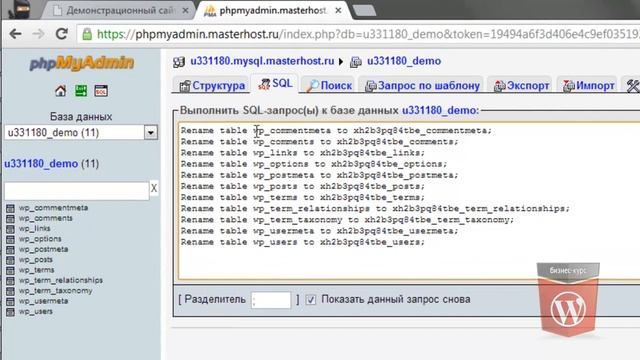Click table icon beside wp_term_taxonomy
This screenshot has height=360, width=640.
10,291
